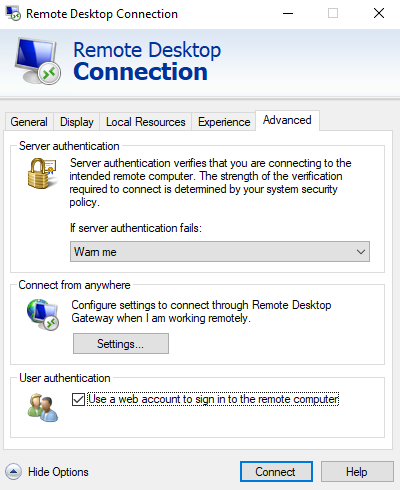Click the Help button
This screenshot has width=400, height=490.
(357, 472)
